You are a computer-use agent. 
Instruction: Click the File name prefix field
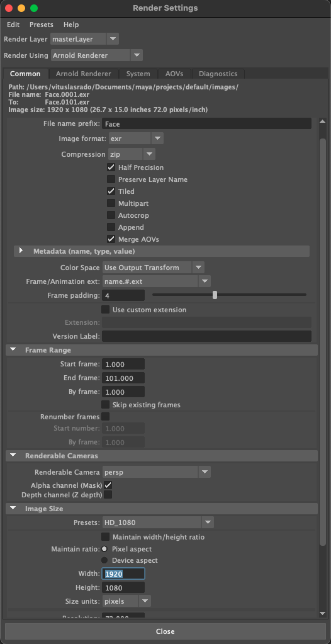(206, 123)
